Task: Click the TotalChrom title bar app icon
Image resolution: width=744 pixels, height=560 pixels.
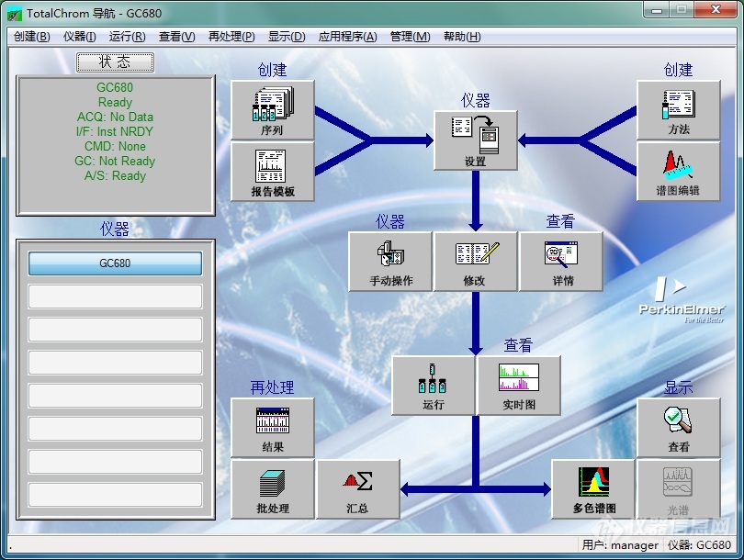Action: coord(14,14)
